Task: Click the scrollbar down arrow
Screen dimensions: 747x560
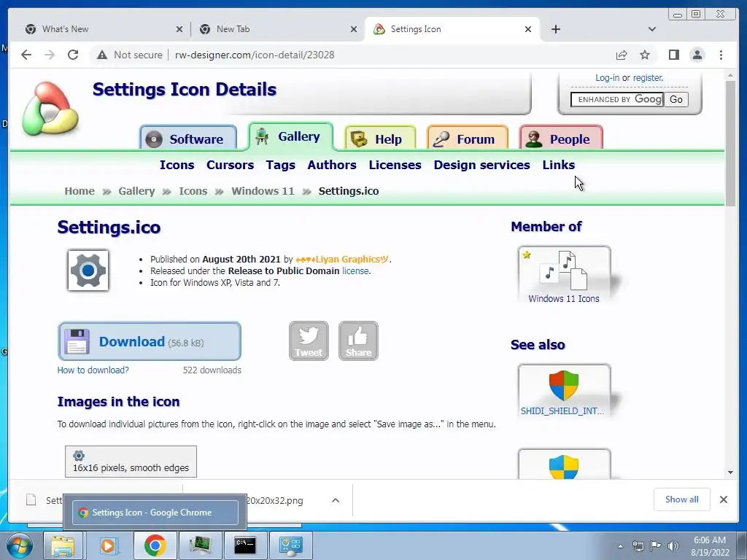Action: (x=730, y=472)
